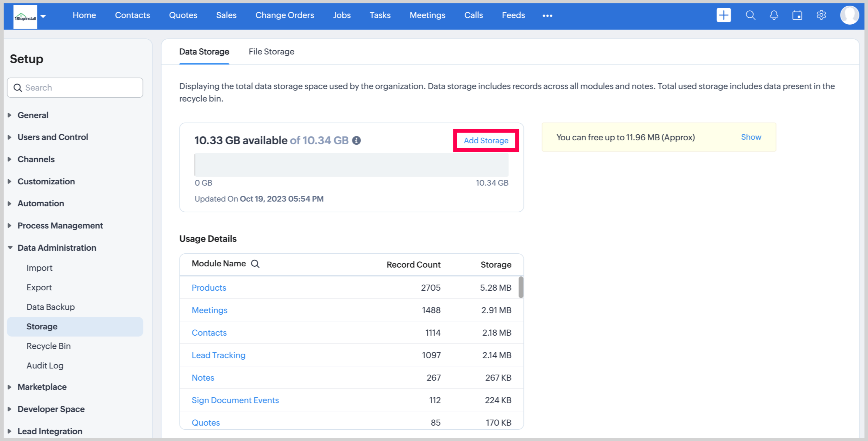868x441 pixels.
Task: Click the Add Storage button
Action: 486,140
